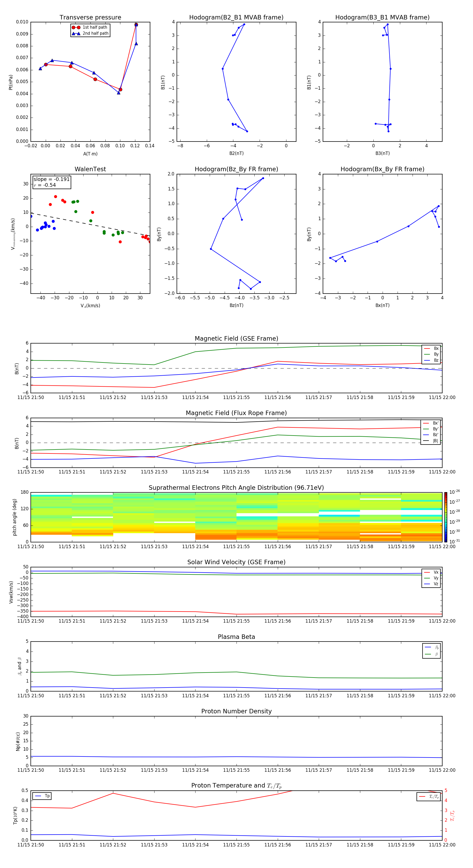
Task: Click the pitch angle color scale bar
Action: [446, 517]
